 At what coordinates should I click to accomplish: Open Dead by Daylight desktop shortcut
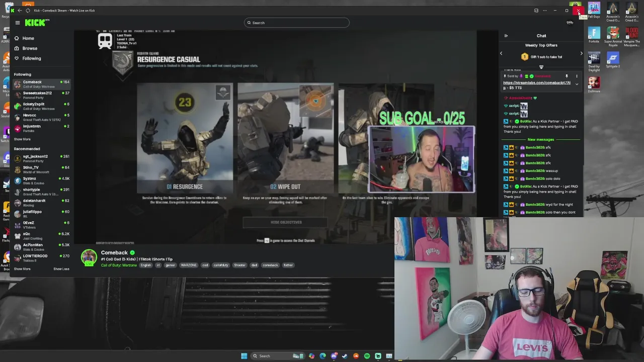click(x=594, y=61)
